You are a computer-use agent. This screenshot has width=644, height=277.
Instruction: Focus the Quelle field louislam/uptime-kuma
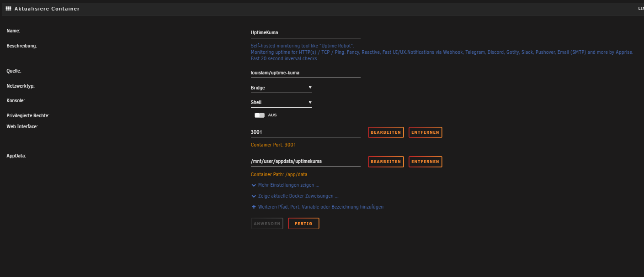[x=306, y=73]
